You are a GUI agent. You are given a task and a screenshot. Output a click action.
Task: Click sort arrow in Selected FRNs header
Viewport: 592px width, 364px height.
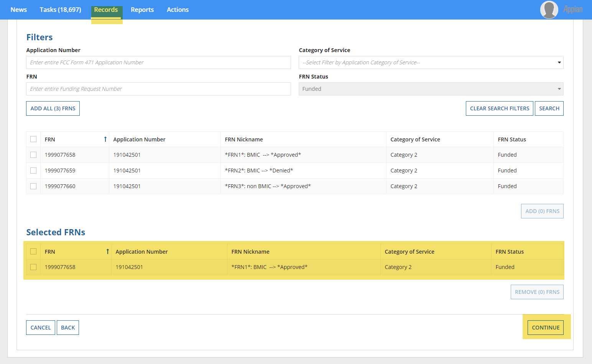(x=107, y=252)
